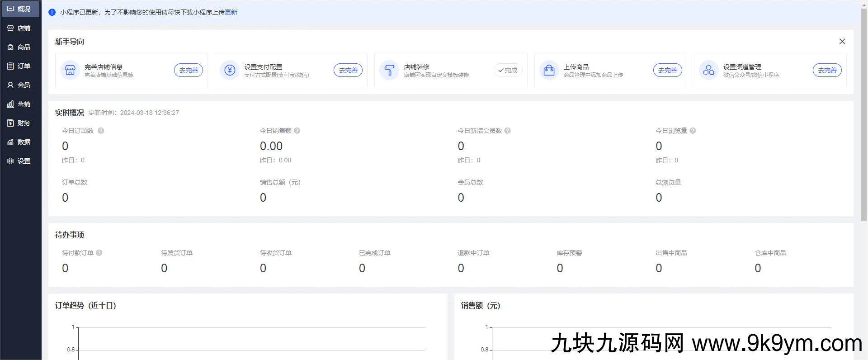Click help icon next to 今日新增会员数
The width and height of the screenshot is (868, 360).
pos(508,131)
